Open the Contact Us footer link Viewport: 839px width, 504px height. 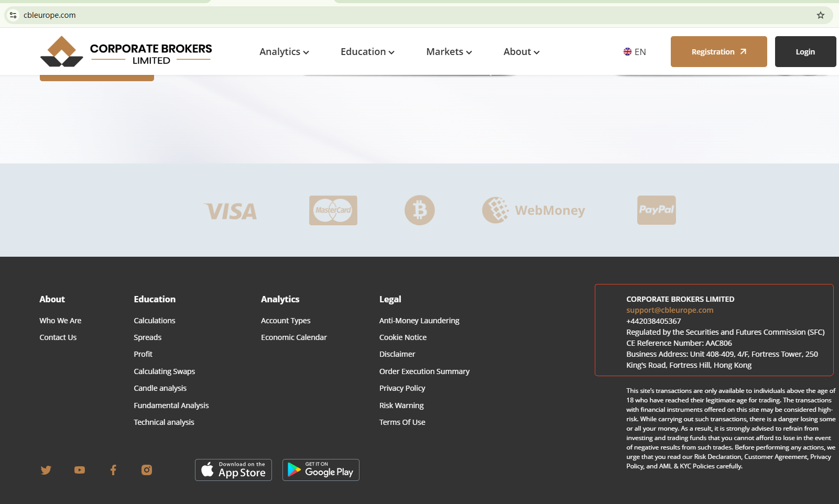point(58,337)
